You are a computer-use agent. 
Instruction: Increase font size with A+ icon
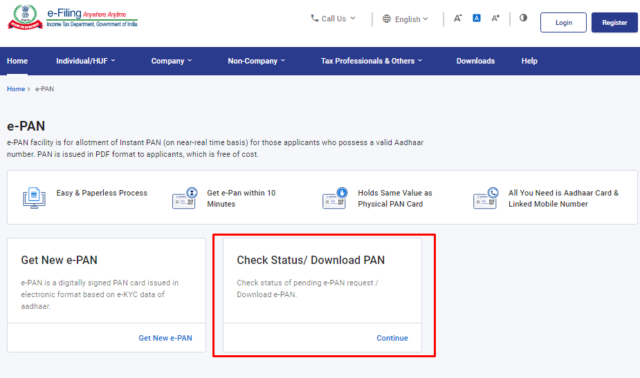495,18
